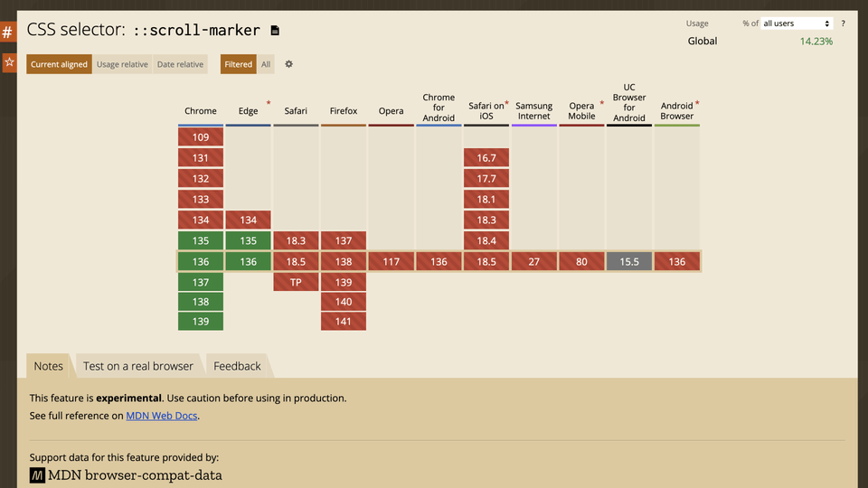Toggle Current aligned view
868x488 pixels.
[59, 64]
